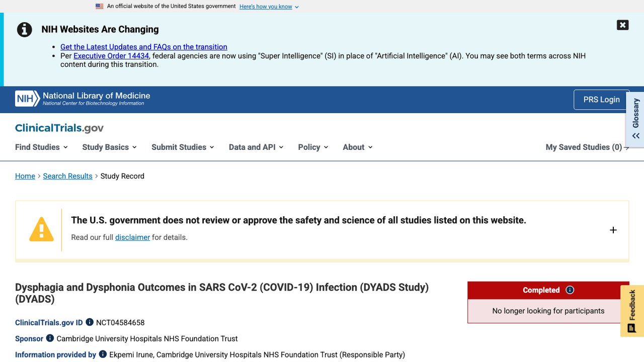This screenshot has width=644, height=362.
Task: Open the Data and API menu
Action: pos(256,147)
